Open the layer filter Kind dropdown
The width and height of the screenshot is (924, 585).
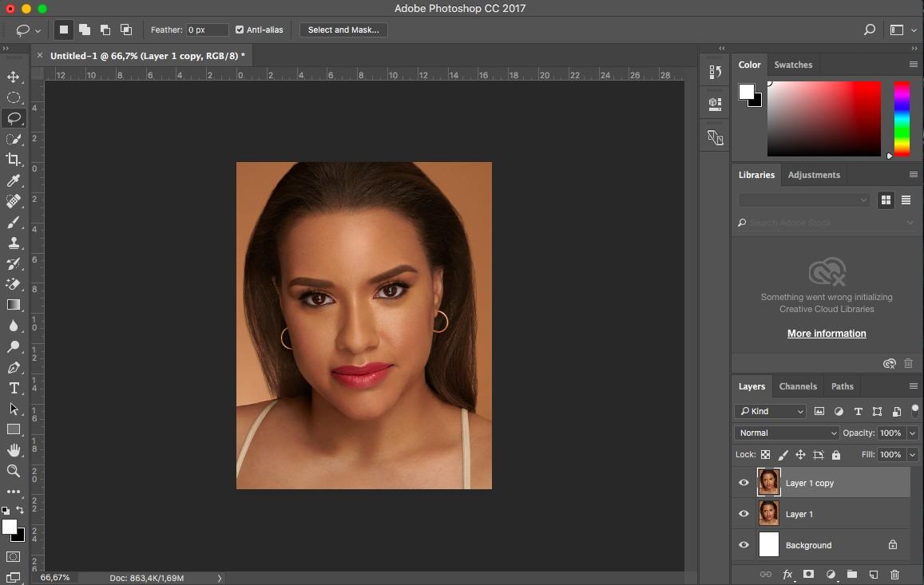[x=769, y=411]
